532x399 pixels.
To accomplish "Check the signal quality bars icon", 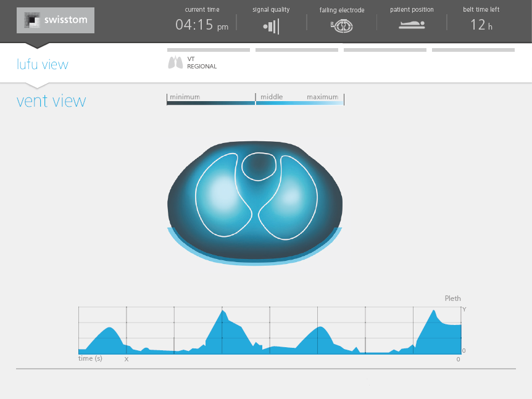I will (271, 27).
